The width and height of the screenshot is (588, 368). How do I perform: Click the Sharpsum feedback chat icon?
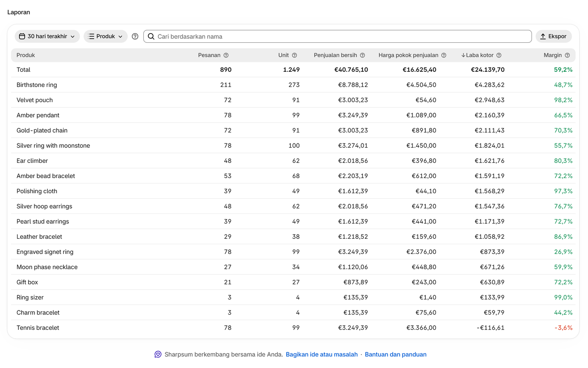point(158,354)
